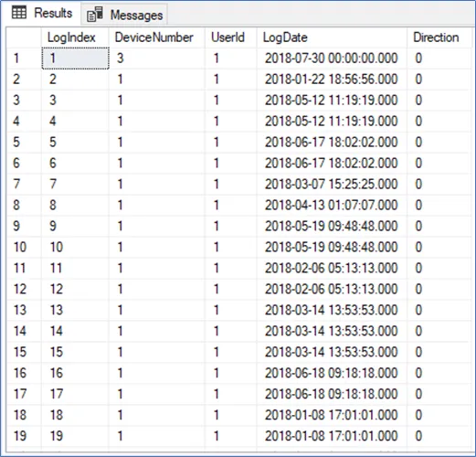
Task: Select the UserId column header
Action: click(x=231, y=37)
